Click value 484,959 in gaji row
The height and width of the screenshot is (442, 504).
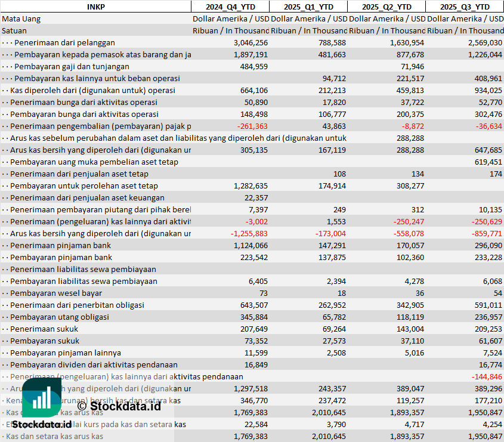point(254,67)
